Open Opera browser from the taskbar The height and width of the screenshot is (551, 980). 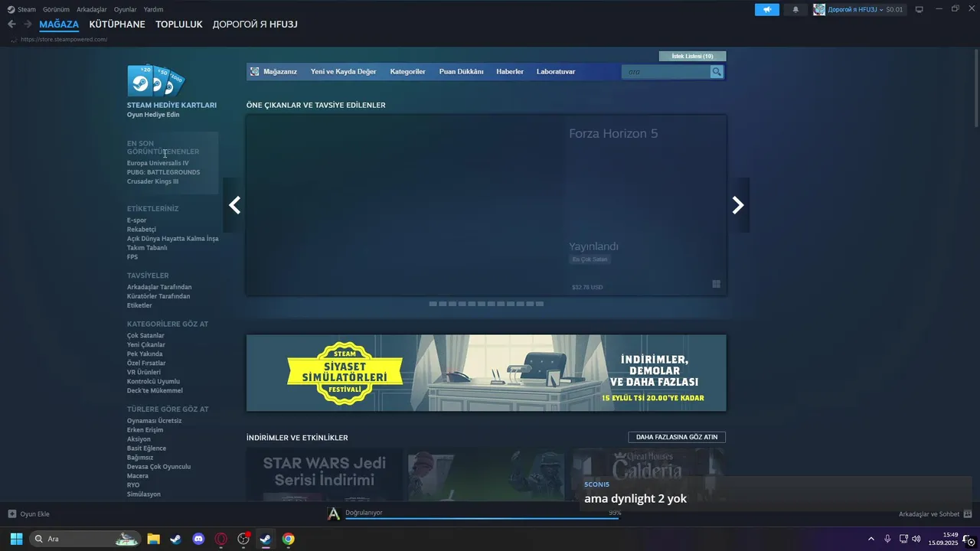coord(221,539)
